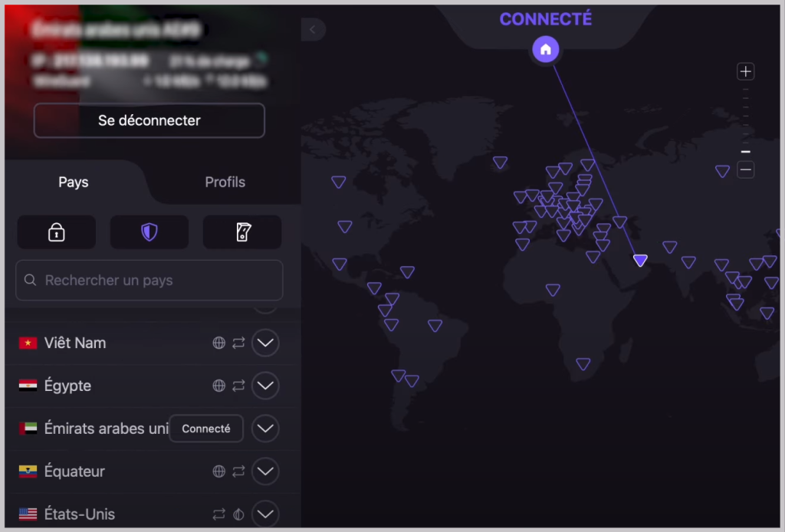Viewport: 785px width, 532px height.
Task: Open the Profils tab
Action: [225, 182]
